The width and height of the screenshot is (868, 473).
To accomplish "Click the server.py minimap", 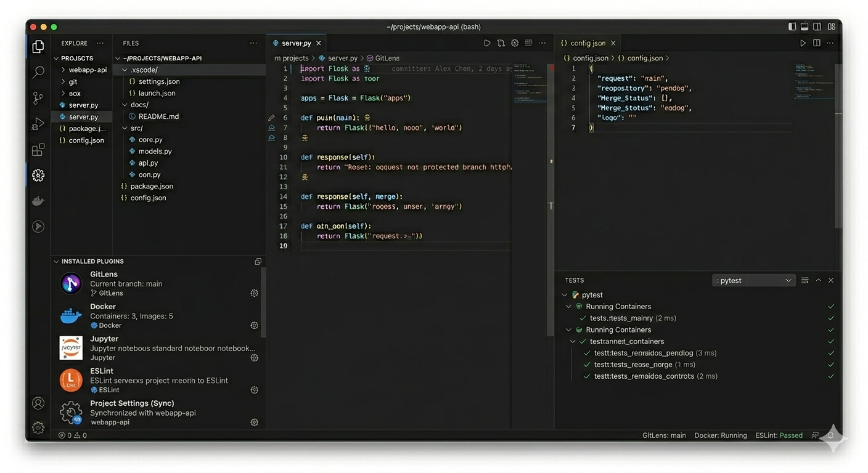I will click(529, 83).
